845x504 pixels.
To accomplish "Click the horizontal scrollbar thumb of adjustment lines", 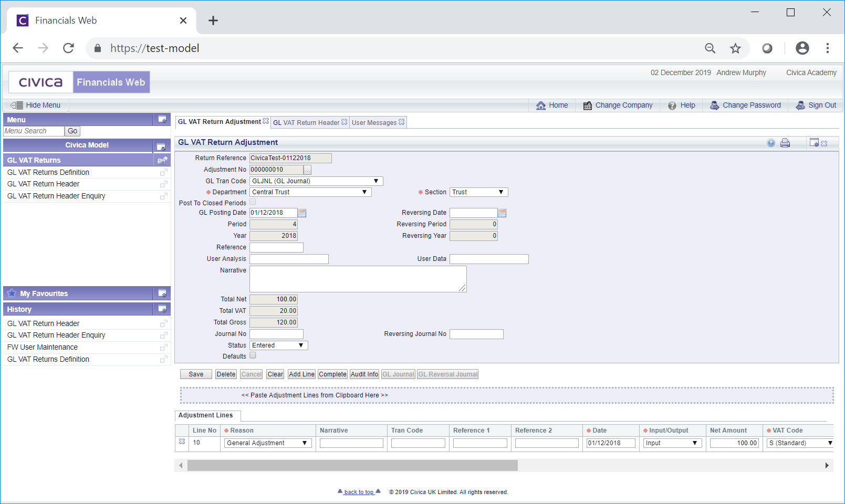I will [352, 465].
